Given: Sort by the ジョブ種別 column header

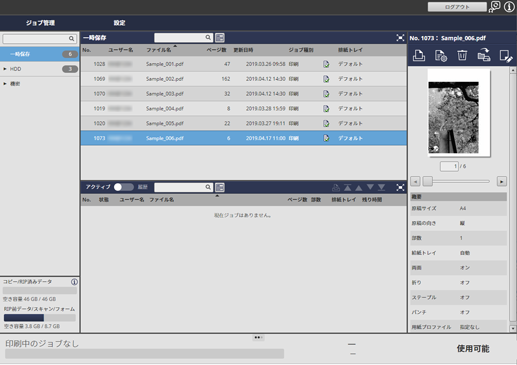Looking at the screenshot, I should click(301, 50).
